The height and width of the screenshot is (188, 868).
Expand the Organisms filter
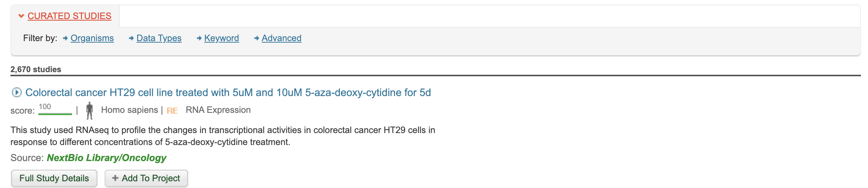tap(92, 38)
